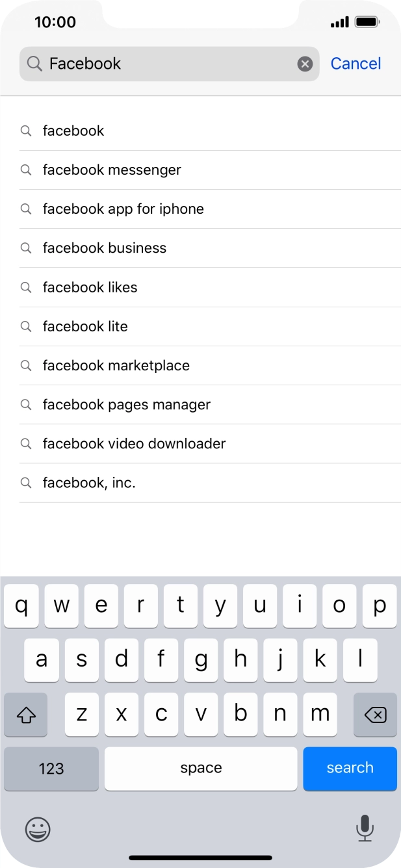
Task: Pick 'facebook, inc.' from the suggestion list
Action: (89, 483)
